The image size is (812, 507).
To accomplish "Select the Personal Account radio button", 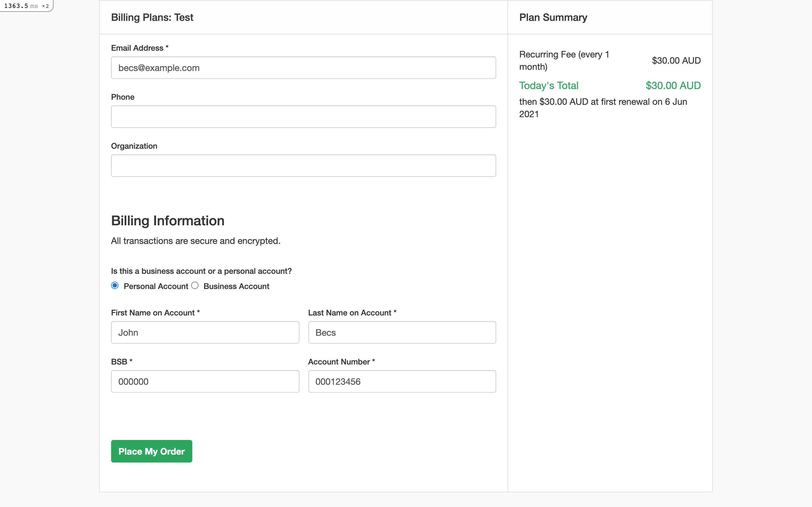I will click(115, 285).
